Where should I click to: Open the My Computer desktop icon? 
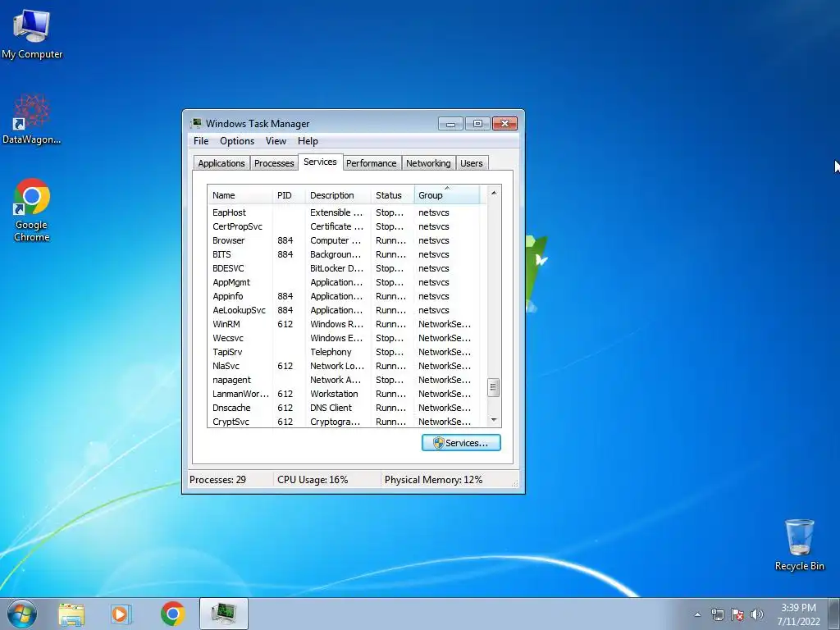[32, 34]
